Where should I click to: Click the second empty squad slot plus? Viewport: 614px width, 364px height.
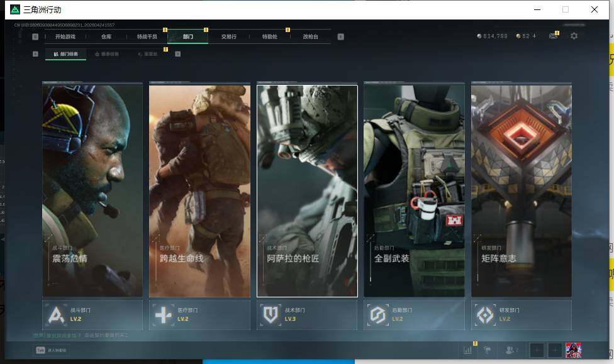[x=555, y=350]
